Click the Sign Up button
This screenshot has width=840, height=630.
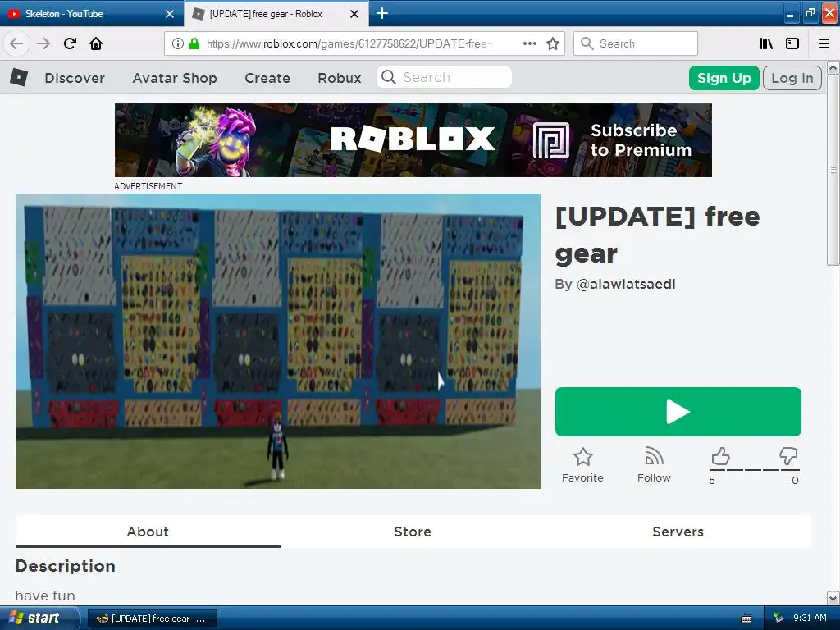click(724, 78)
